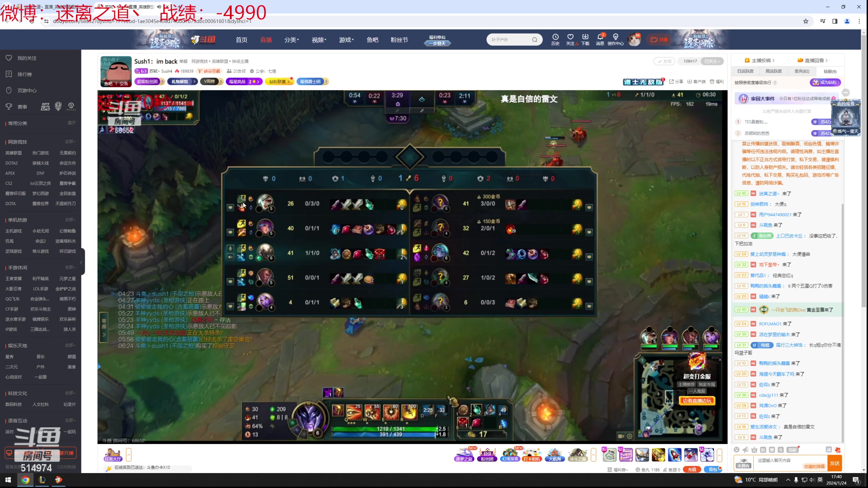Screen dimensions: 868x488
Task: Toggle the 友邻 check button
Action: click(664, 61)
